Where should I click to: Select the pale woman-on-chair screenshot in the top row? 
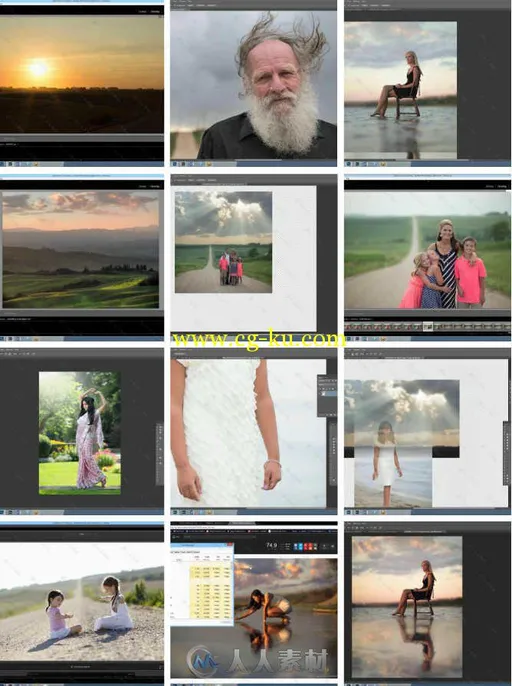pos(428,83)
